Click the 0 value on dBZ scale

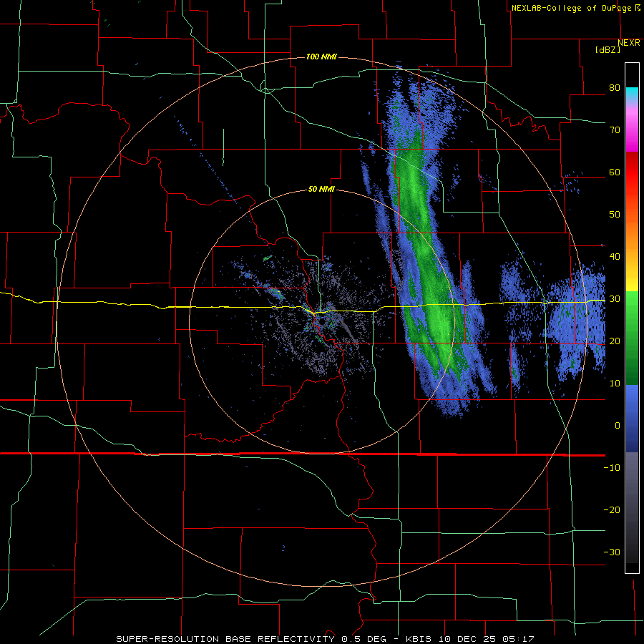[x=618, y=426]
